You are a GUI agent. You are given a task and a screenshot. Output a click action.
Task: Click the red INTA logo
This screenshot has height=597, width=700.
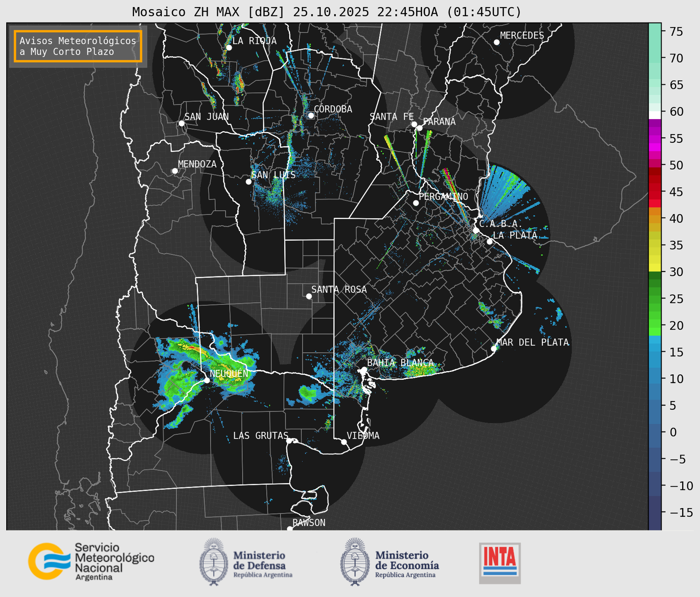click(500, 563)
